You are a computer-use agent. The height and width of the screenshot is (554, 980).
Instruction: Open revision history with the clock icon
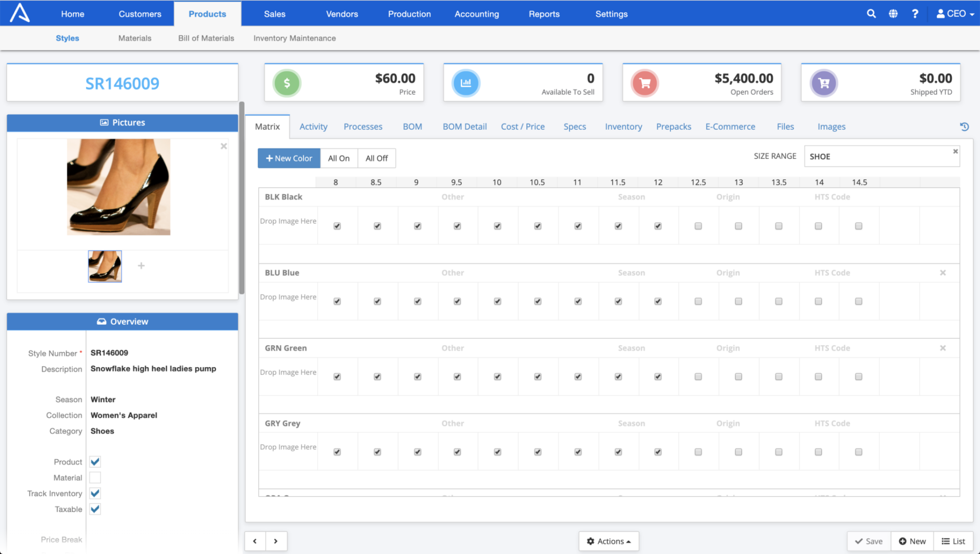(x=964, y=126)
